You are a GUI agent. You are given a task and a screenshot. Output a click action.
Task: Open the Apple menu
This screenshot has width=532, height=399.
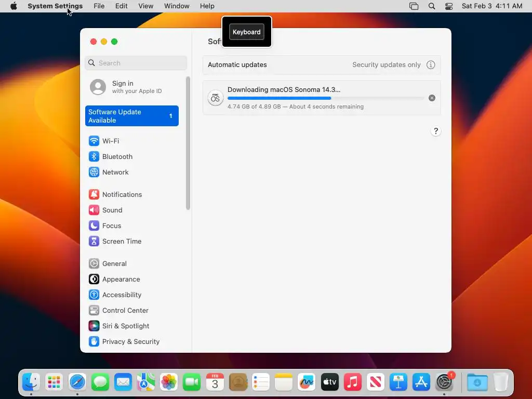click(x=14, y=6)
